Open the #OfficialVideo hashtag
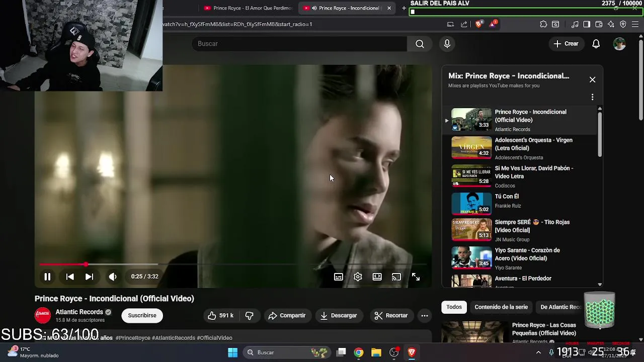This screenshot has width=644, height=362. click(x=214, y=338)
